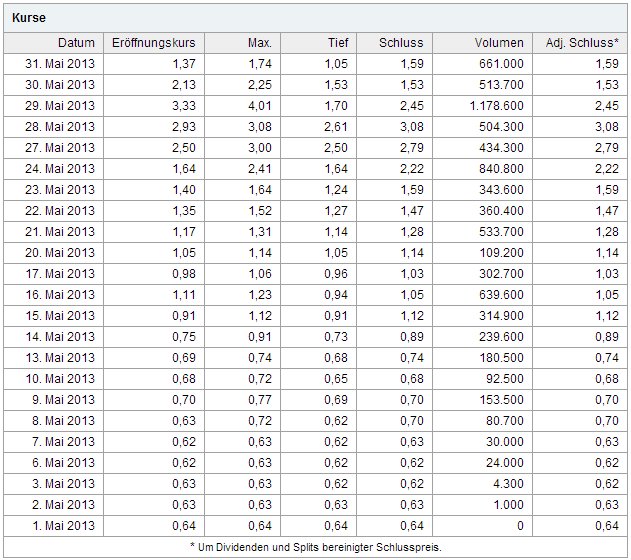Click opening price 1,17
This screenshot has height=560, width=631.
184,231
